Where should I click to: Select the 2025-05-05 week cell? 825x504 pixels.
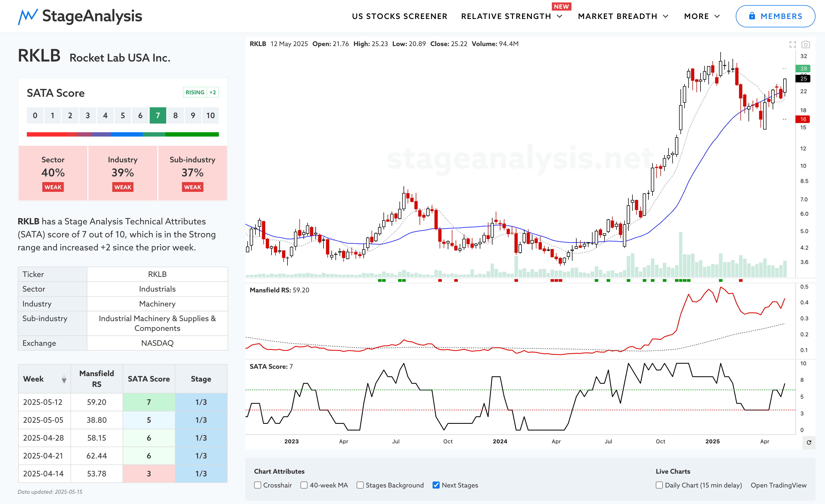point(44,420)
